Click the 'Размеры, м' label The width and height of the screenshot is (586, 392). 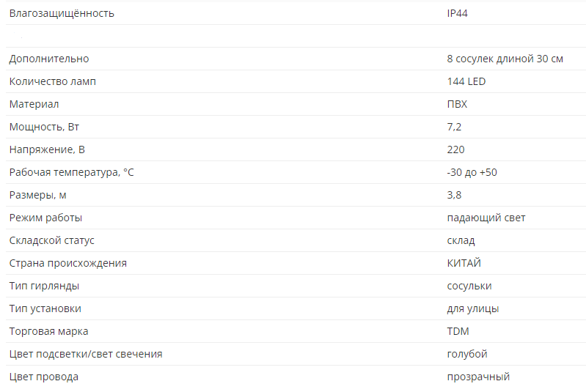click(x=37, y=195)
